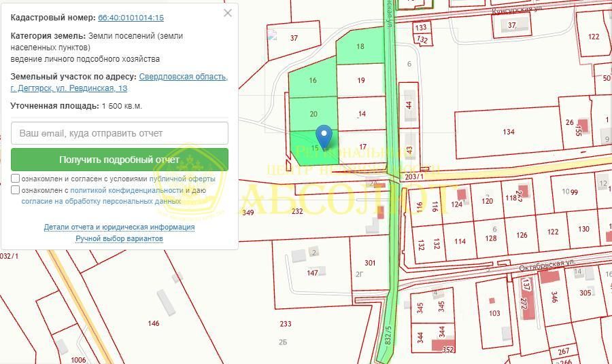Open согласие на обработку персональных данных link
Screen dimensions: 612x364
(x=101, y=201)
